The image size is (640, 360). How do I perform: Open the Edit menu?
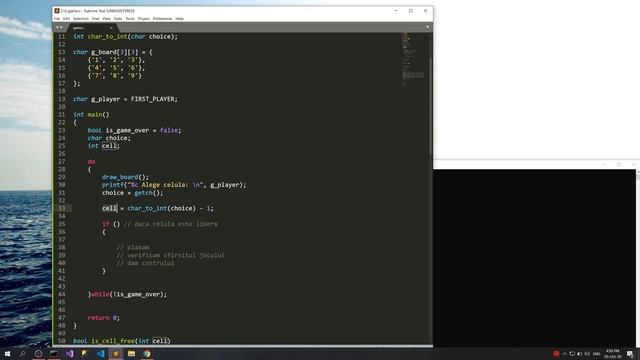(66, 19)
